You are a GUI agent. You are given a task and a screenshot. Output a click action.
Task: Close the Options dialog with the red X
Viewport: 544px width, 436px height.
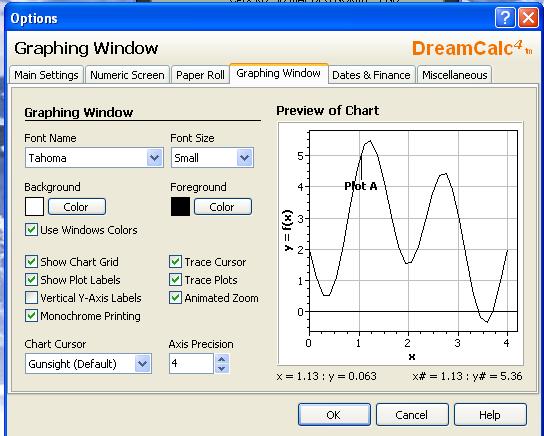[x=528, y=18]
